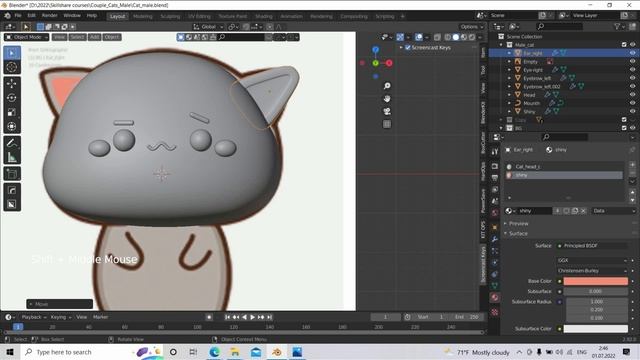The image size is (640, 360).
Task: Hide the Ear_right object with eye icon
Action: tap(633, 53)
